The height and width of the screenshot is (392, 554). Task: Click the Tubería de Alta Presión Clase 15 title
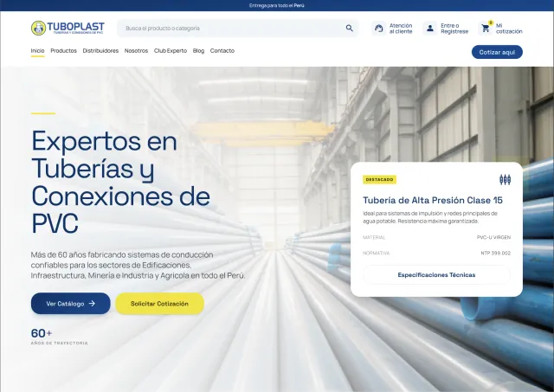point(433,200)
